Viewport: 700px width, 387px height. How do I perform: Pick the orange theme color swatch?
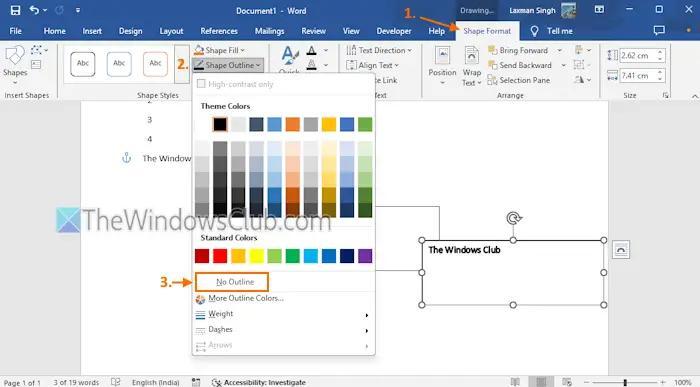[292, 124]
